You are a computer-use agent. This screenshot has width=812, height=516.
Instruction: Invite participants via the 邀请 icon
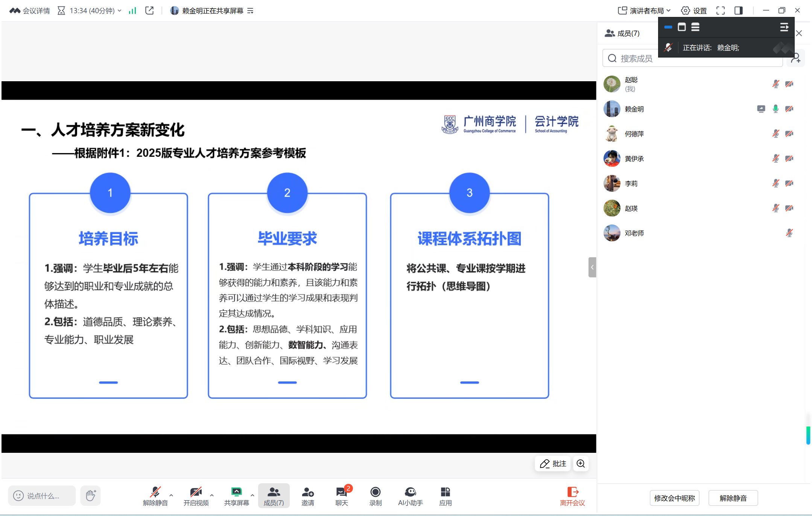coord(307,496)
